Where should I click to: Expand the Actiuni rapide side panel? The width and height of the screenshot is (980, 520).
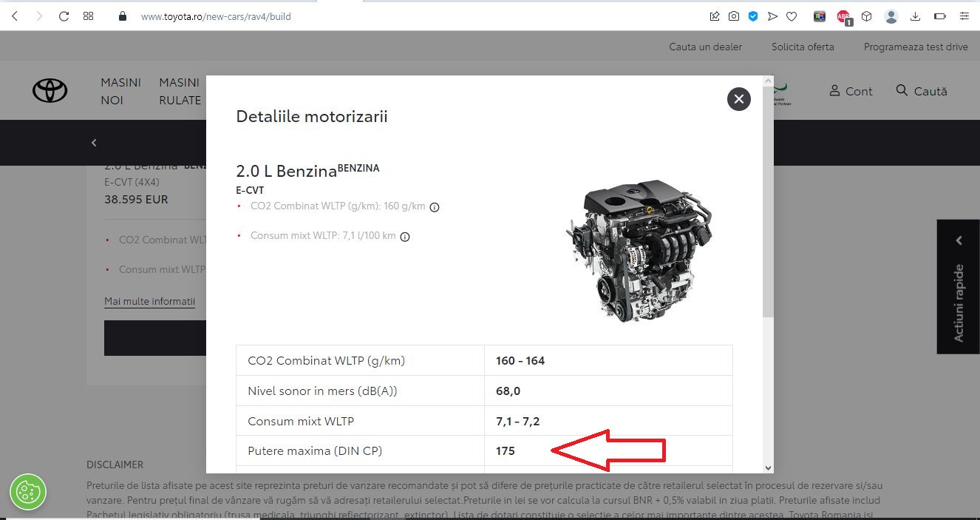click(959, 286)
